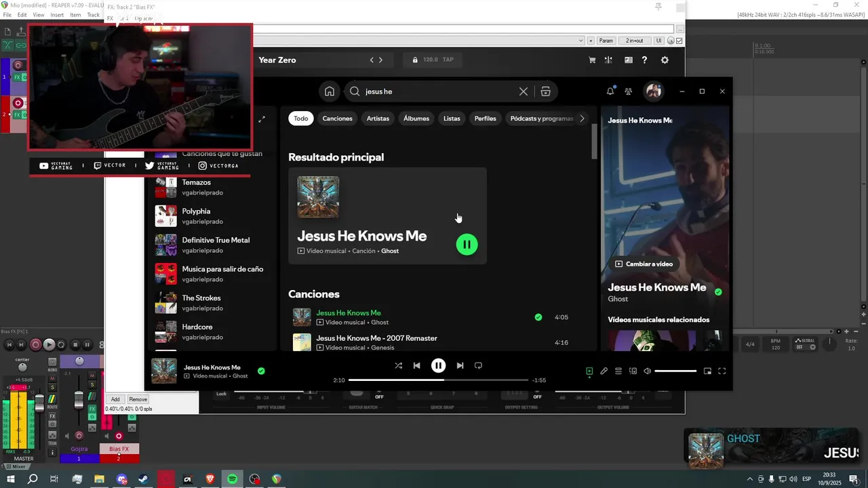The image size is (868, 488).
Task: Open the Temazos playlist
Action: point(210,187)
